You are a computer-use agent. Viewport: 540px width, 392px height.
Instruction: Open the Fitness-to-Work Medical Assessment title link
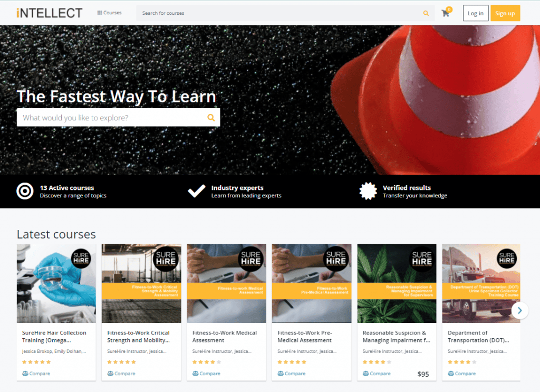coord(225,337)
